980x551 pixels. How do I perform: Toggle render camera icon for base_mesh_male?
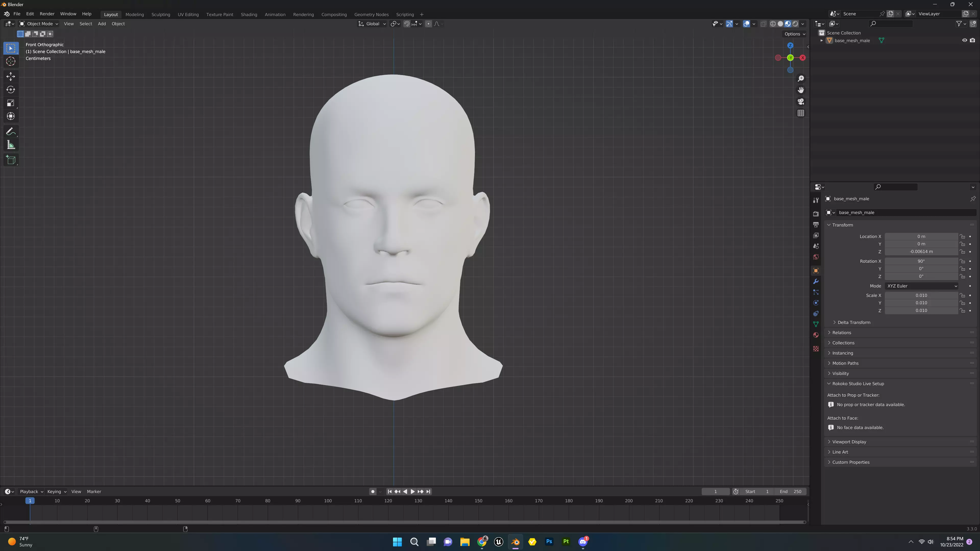click(x=972, y=40)
